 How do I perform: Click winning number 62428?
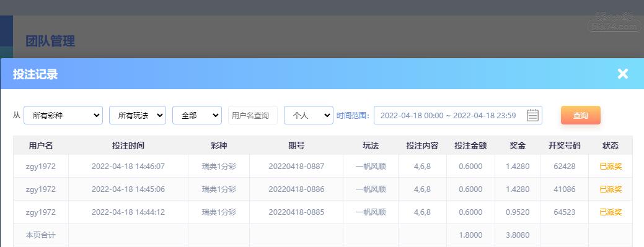coord(564,166)
